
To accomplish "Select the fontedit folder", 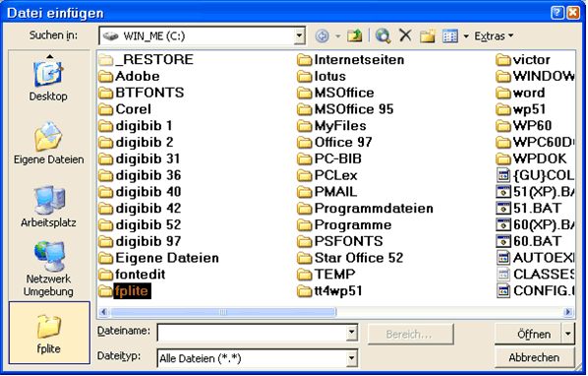I will [x=132, y=274].
